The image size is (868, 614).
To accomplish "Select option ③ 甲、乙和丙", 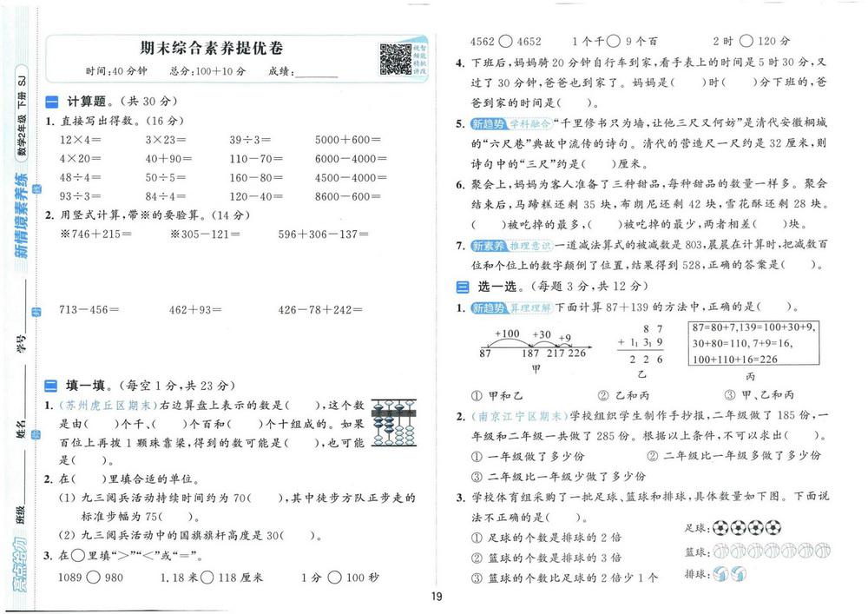I will click(759, 395).
